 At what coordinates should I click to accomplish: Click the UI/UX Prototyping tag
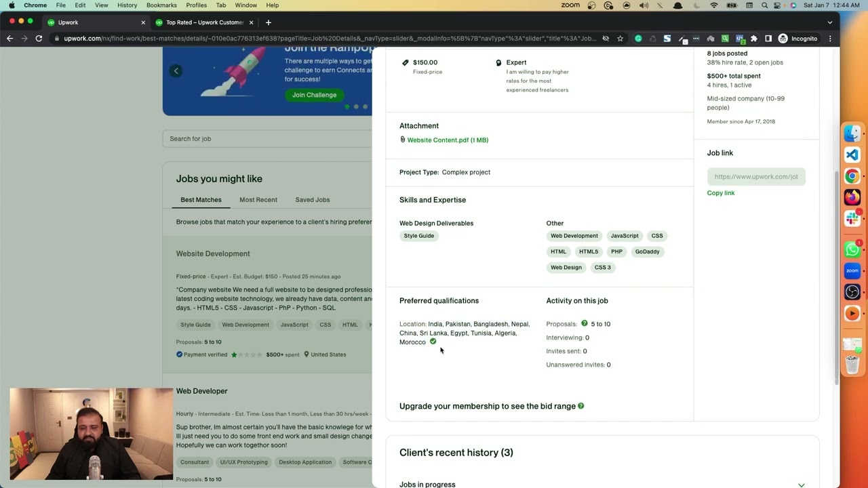(x=244, y=462)
